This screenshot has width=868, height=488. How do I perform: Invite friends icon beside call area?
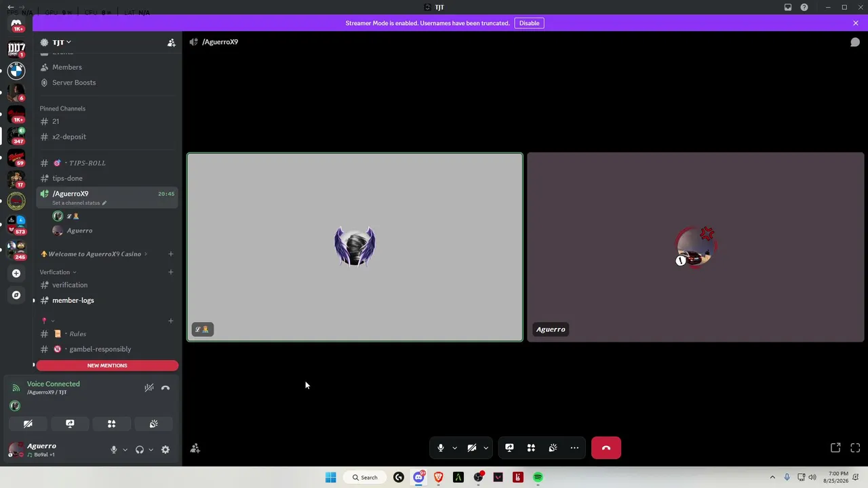tap(195, 448)
